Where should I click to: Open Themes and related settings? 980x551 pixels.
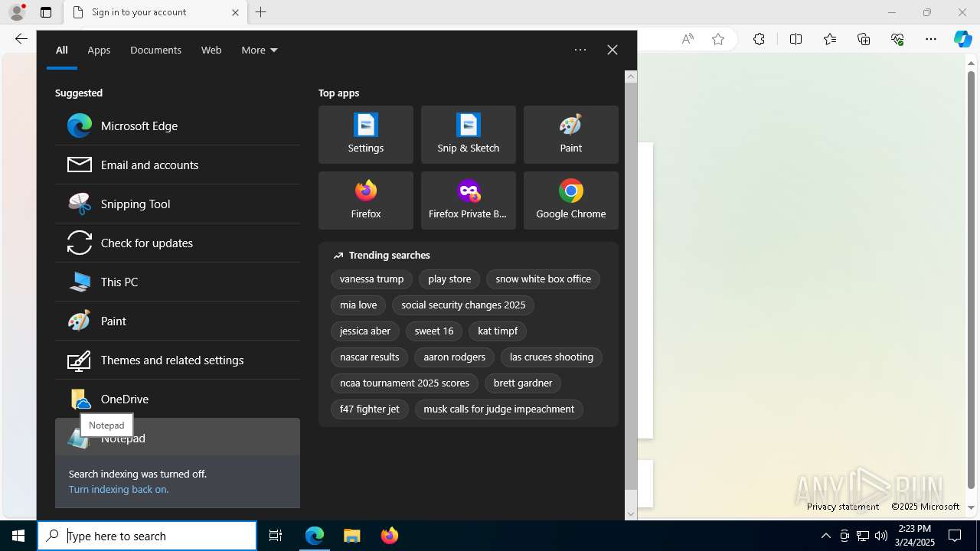pyautogui.click(x=177, y=360)
